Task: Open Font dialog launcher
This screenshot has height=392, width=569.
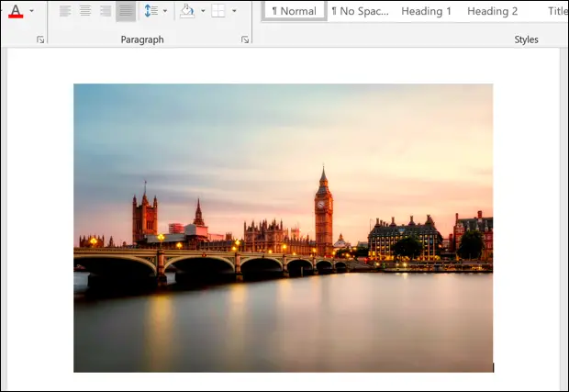Action: 40,39
